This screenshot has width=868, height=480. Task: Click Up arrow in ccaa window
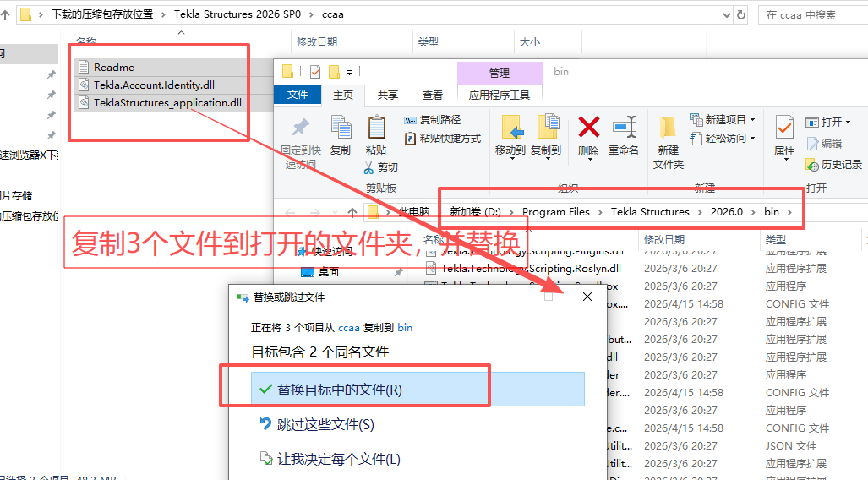coord(5,15)
